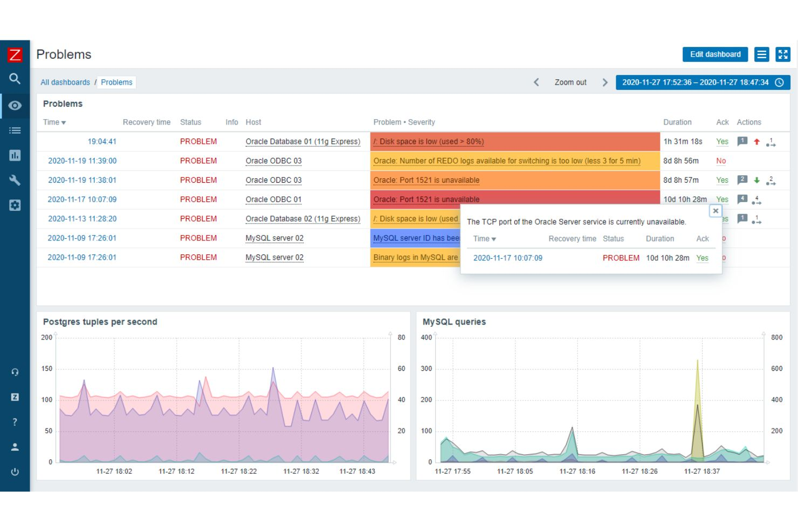The height and width of the screenshot is (532, 798).
Task: Open messages icon for Oracle Database 01 row
Action: pyautogui.click(x=742, y=141)
